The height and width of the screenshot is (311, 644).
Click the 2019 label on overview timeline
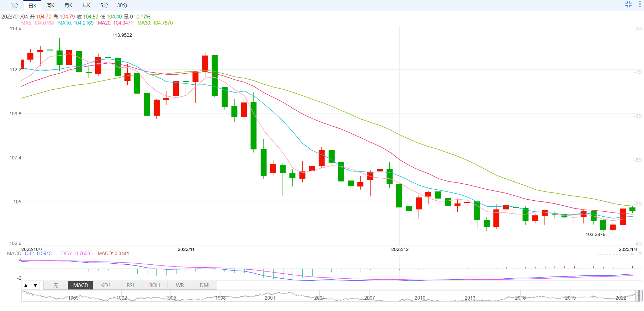pyautogui.click(x=570, y=298)
